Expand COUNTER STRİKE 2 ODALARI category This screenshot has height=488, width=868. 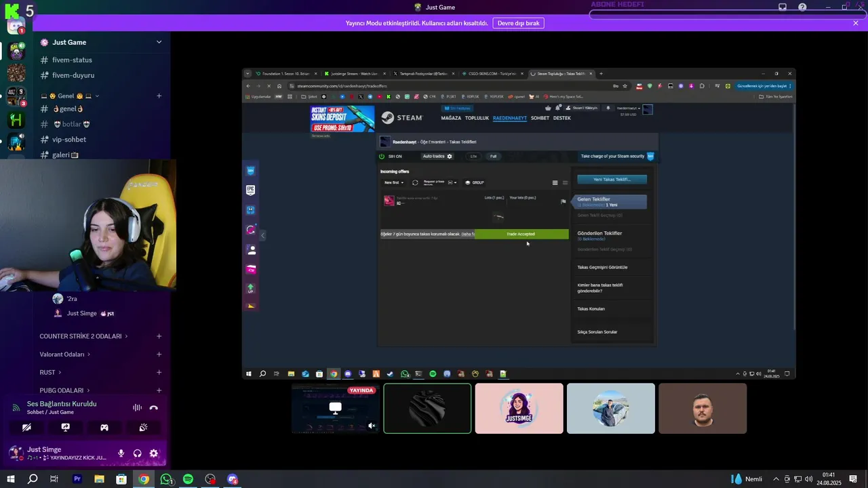(x=83, y=336)
